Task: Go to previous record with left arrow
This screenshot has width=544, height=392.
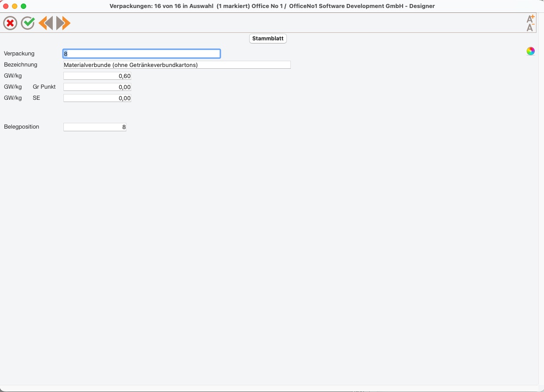Action: click(46, 23)
